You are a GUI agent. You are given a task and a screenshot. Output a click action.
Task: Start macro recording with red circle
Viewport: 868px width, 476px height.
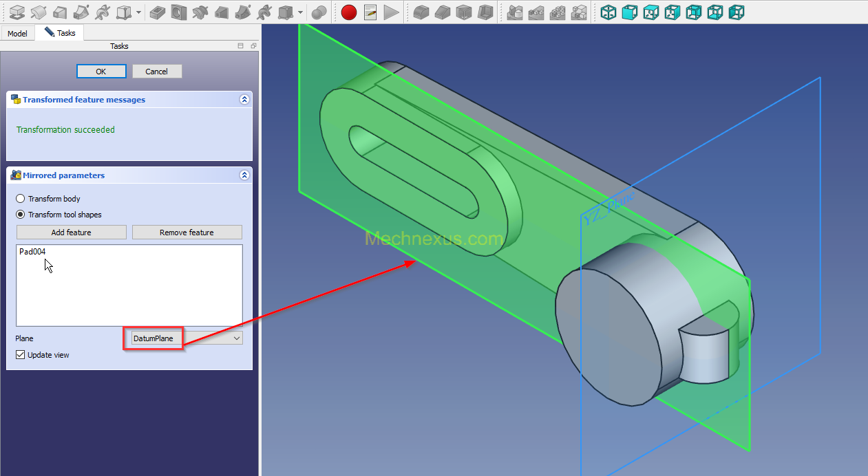[349, 12]
